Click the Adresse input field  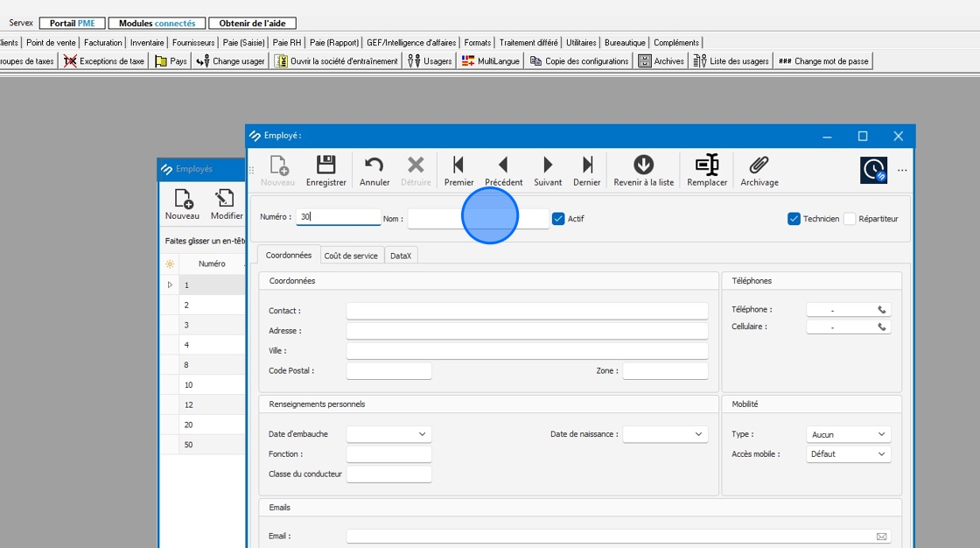click(527, 331)
